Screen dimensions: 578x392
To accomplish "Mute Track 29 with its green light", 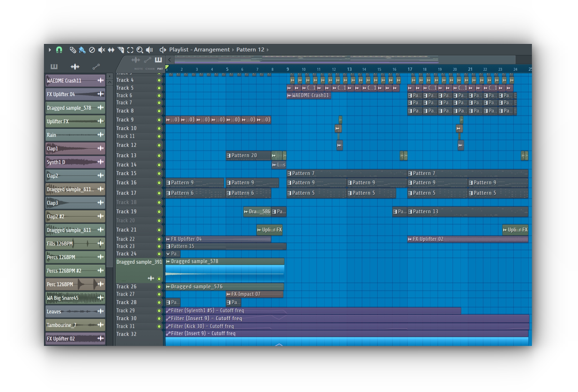I will 160,311.
